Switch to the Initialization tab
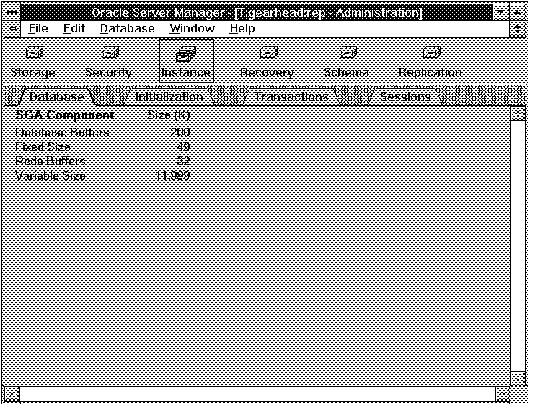This screenshot has width=536, height=407. [169, 97]
